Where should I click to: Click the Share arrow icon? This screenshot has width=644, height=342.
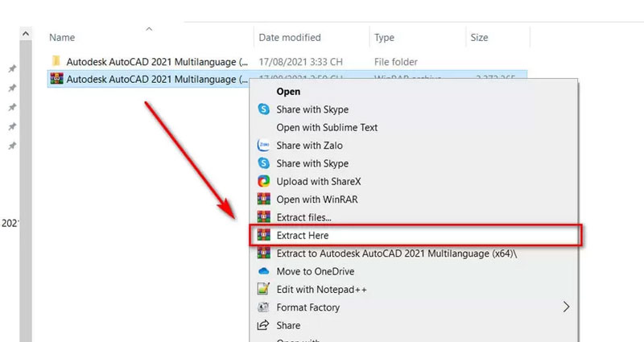pos(263,325)
